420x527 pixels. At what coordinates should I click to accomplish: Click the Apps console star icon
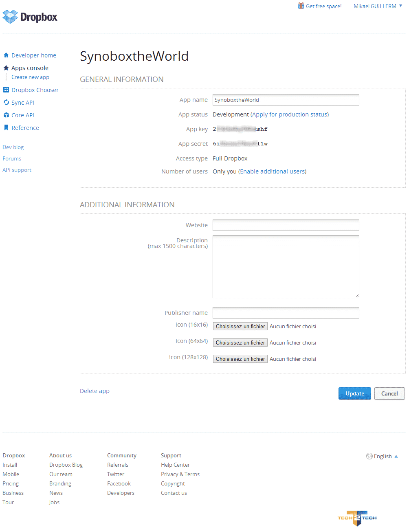(6, 68)
